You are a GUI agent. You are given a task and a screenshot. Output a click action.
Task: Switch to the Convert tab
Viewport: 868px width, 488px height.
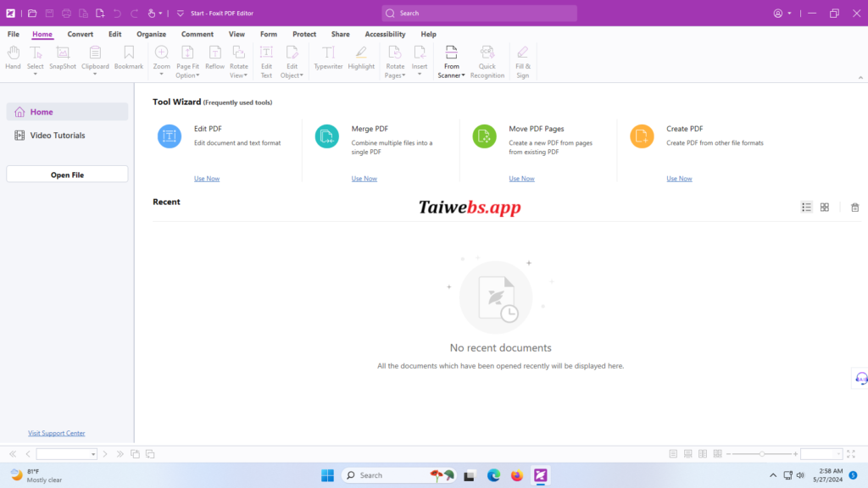(81, 34)
